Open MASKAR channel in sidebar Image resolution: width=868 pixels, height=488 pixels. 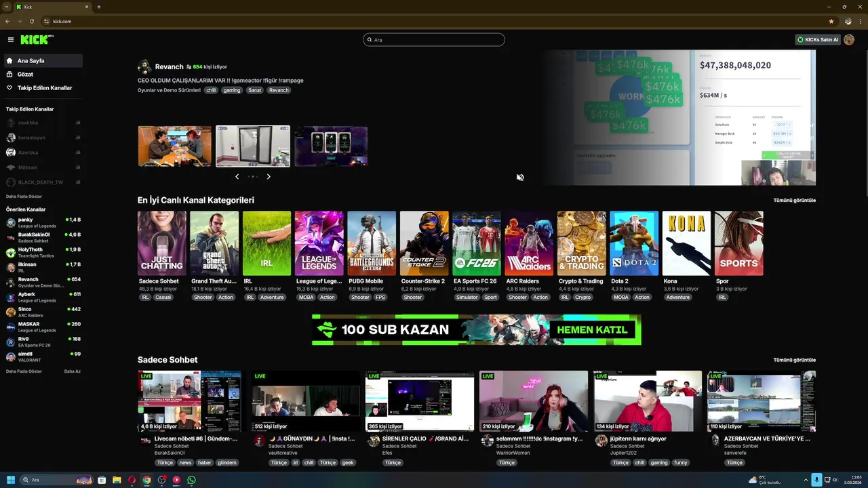point(43,327)
